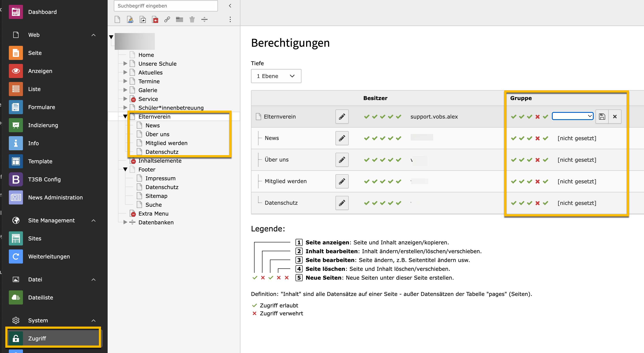This screenshot has height=353, width=644.
Task: Toggle the first green owner checkmark for Elternverein
Action: point(367,116)
